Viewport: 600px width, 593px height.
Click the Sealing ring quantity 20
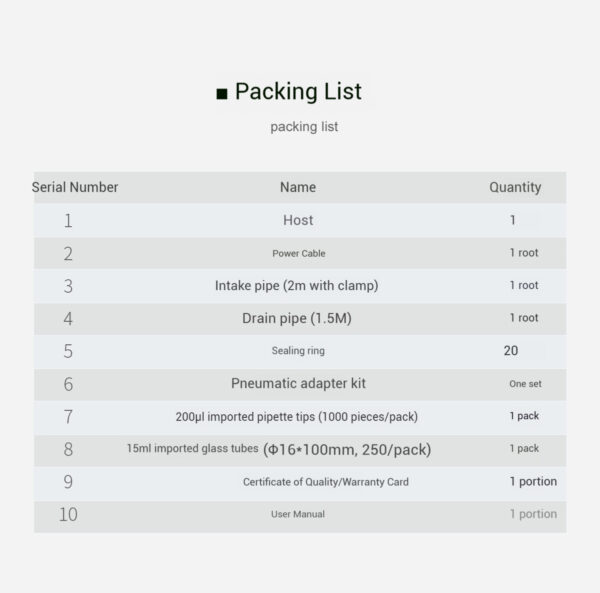coord(511,351)
